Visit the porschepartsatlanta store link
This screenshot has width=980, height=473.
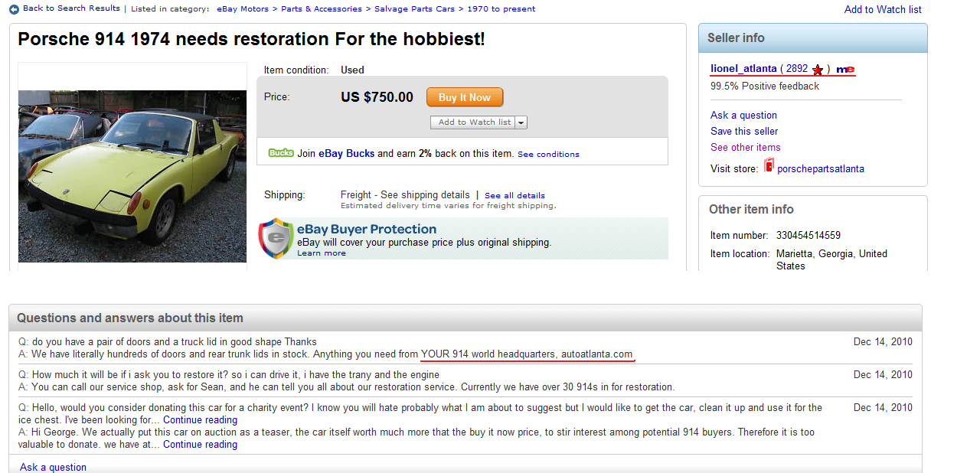(820, 168)
